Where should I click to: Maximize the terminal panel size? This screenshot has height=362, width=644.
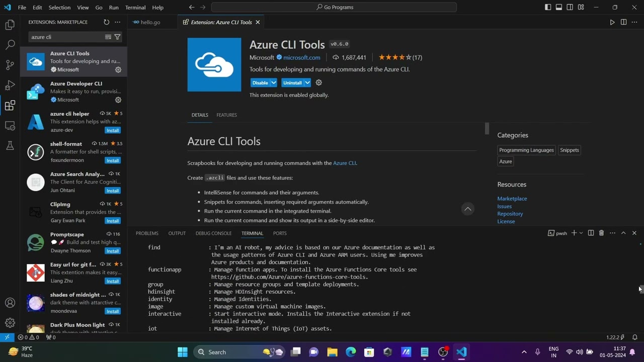pos(623,233)
